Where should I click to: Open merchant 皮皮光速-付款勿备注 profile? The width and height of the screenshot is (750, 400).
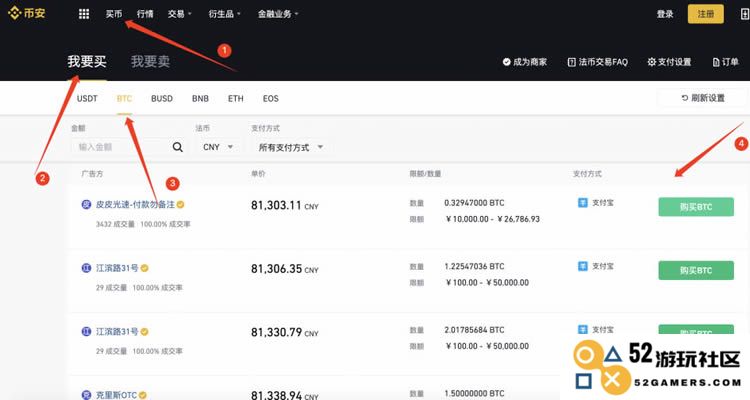click(x=135, y=204)
